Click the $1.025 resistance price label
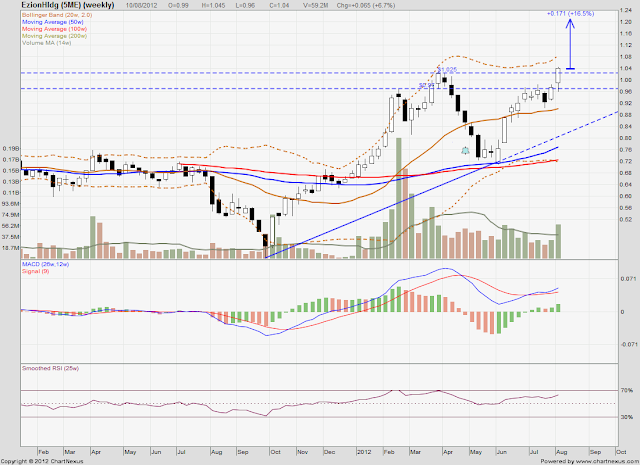Viewport: 640px width, 465px height. [447, 70]
